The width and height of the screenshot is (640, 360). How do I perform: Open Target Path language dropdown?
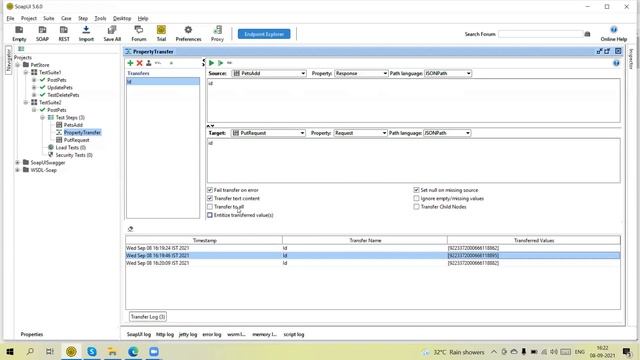[x=447, y=133]
